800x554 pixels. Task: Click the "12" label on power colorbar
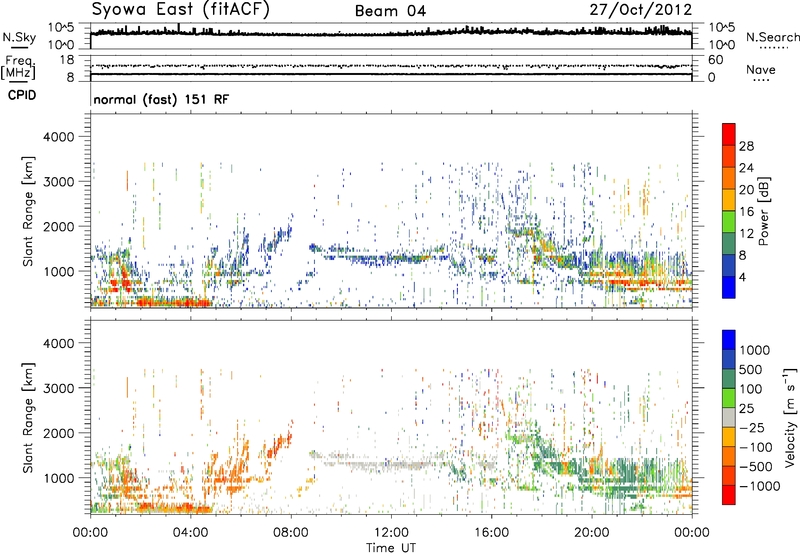coord(746,234)
